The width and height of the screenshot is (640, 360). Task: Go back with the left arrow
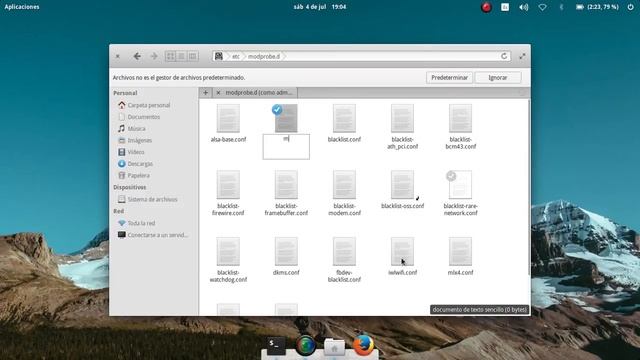click(x=137, y=56)
